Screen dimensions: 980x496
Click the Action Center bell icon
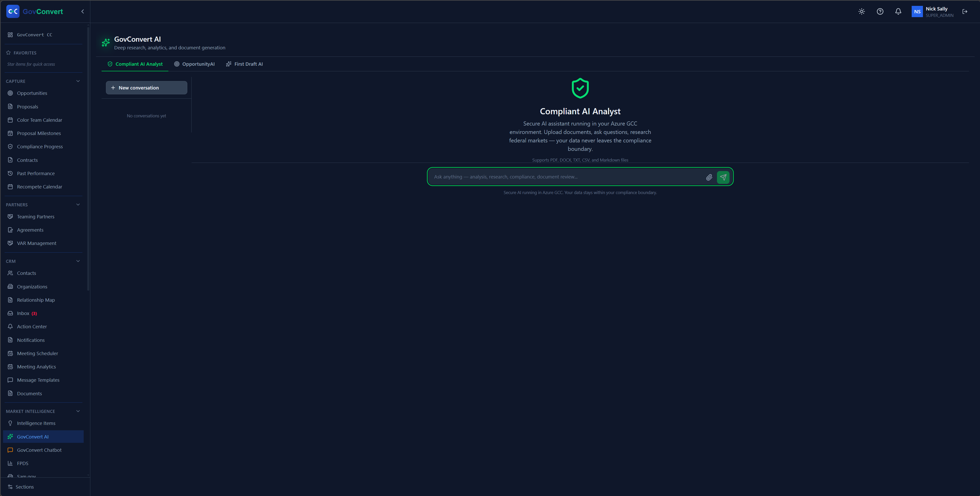click(x=10, y=326)
